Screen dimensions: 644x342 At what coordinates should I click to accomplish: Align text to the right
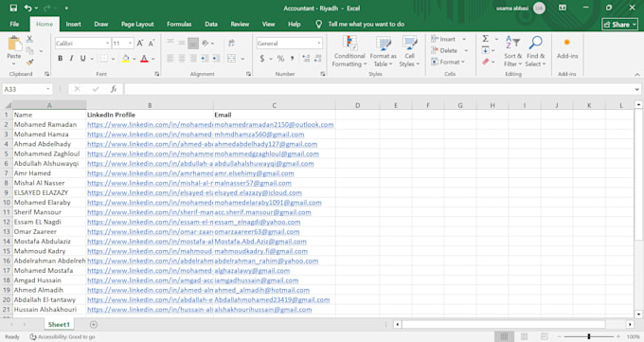(192, 59)
